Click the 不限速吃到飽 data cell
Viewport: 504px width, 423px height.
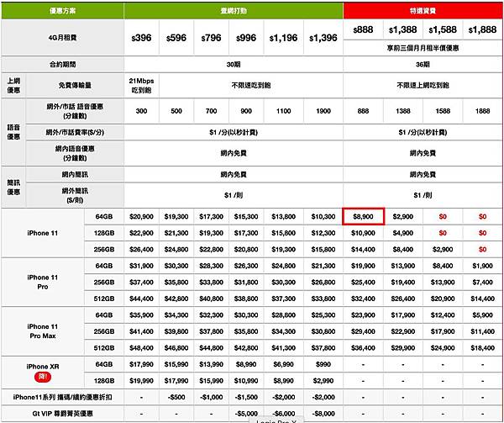coord(251,85)
